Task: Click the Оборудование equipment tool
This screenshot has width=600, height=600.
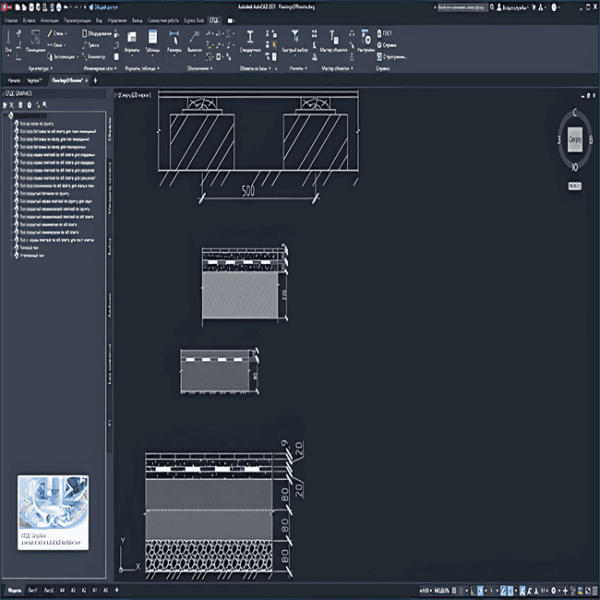Action: tap(96, 34)
